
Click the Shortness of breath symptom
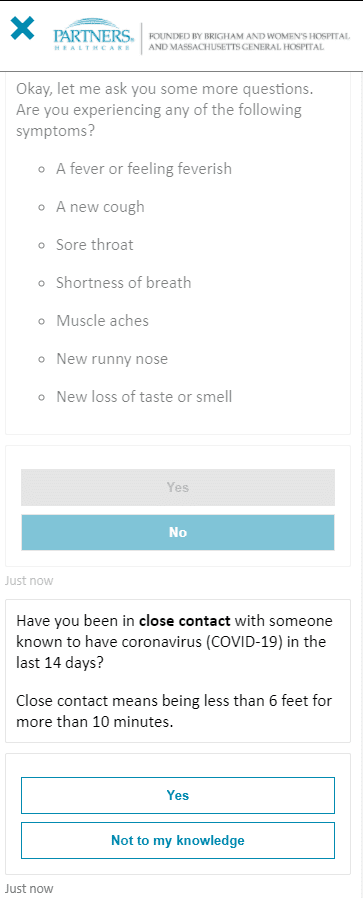point(124,283)
